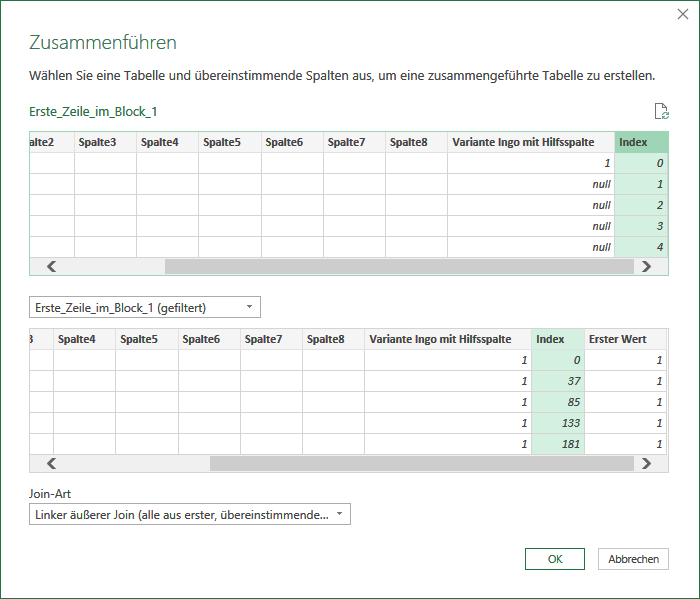Click Index value 4 in top table
This screenshot has width=700, height=599.
[x=641, y=247]
